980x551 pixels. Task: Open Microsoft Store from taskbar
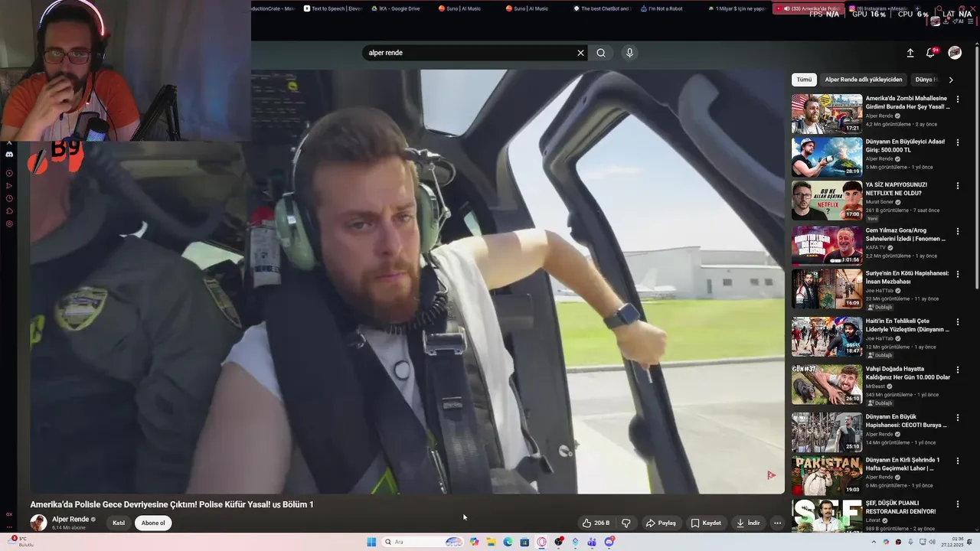click(524, 542)
